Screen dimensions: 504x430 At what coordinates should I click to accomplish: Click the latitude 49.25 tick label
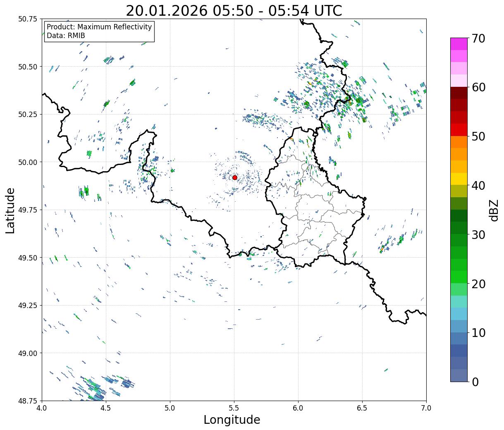[x=28, y=305]
